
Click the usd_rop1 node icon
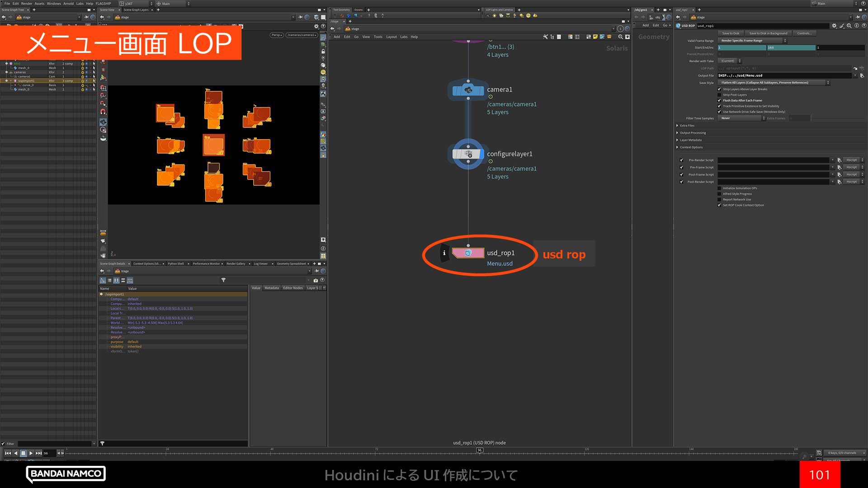click(468, 253)
